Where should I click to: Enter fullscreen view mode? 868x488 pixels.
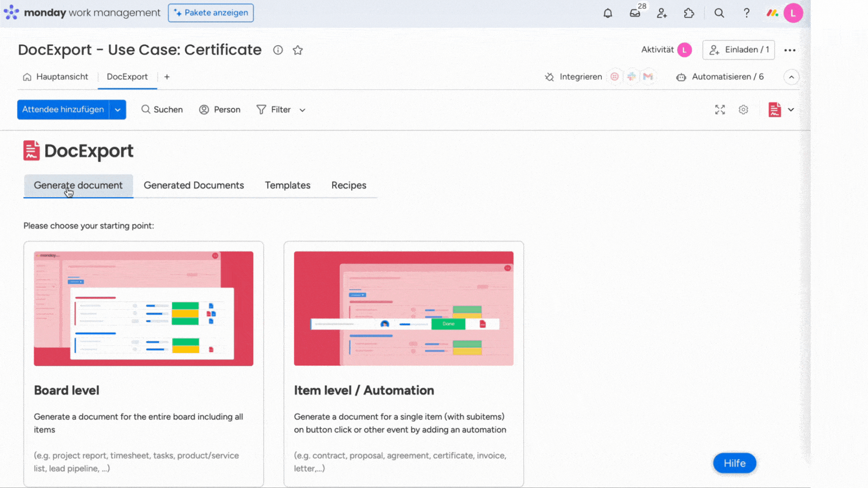(720, 109)
